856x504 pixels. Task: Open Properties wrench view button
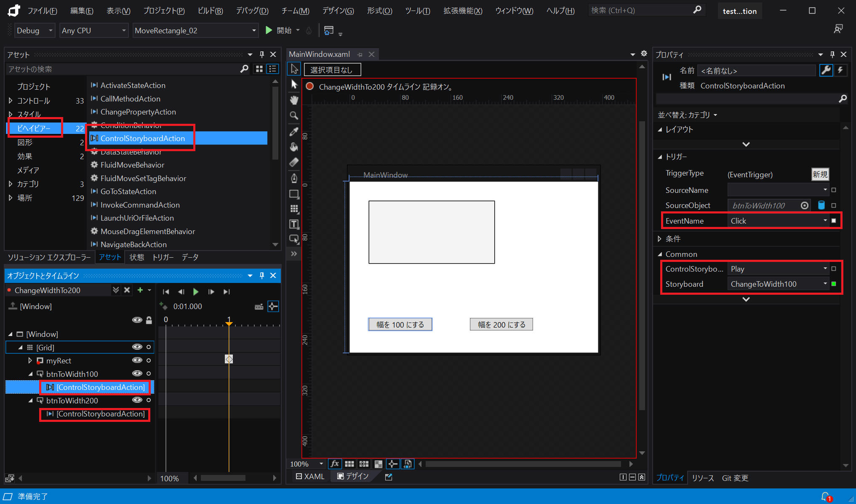click(x=826, y=70)
